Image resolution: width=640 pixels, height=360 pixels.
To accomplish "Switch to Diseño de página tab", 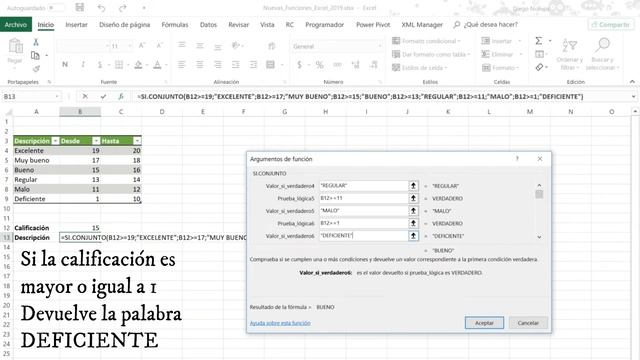I will (124, 25).
